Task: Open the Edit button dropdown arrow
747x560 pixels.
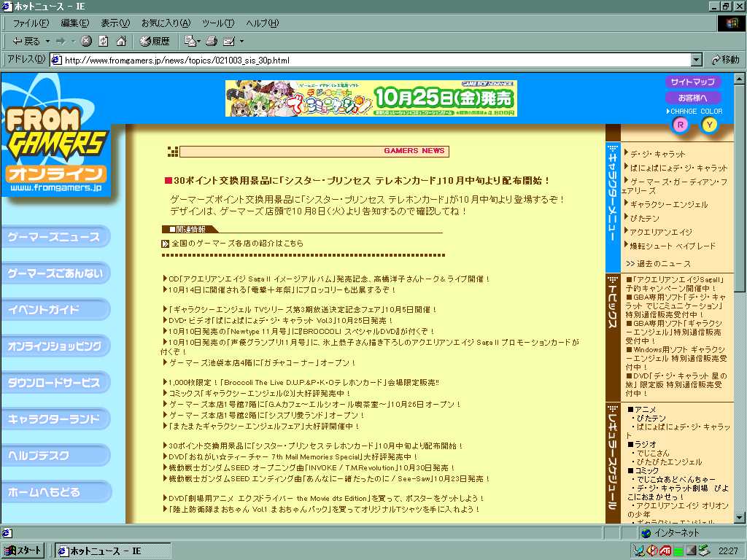Action: [241, 42]
